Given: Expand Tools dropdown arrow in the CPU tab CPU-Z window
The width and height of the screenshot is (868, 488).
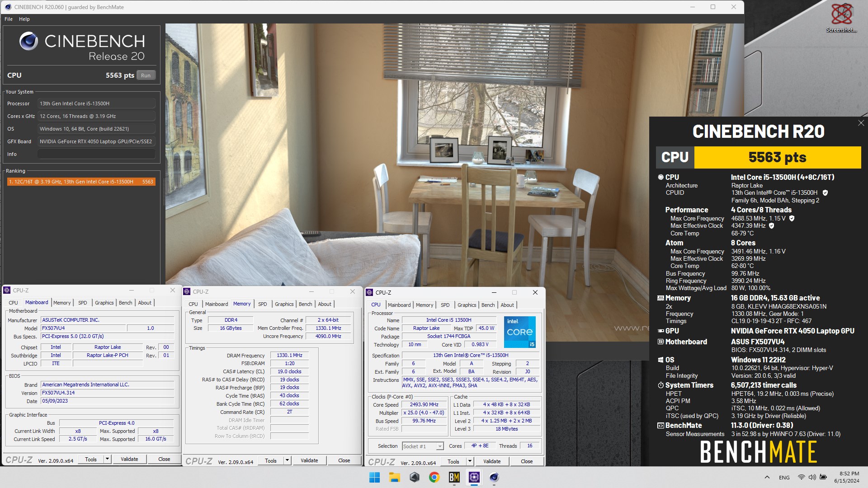Looking at the screenshot, I should pyautogui.click(x=470, y=461).
